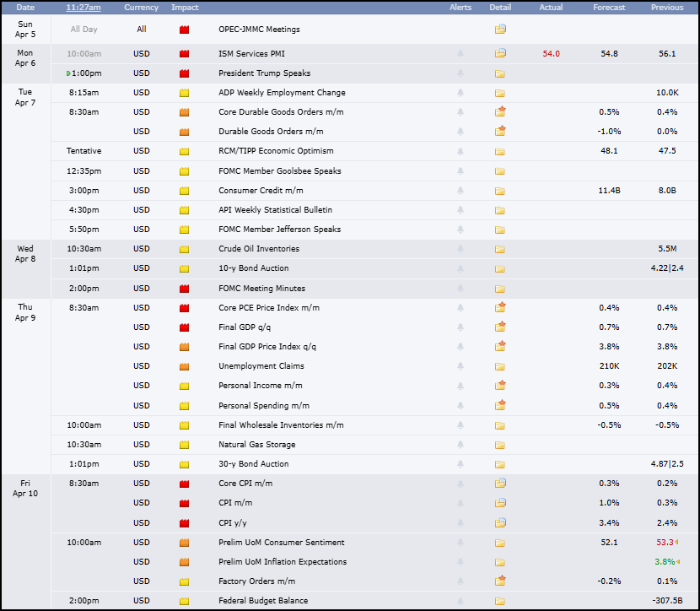The image size is (700, 611).
Task: Open the detail folder for ISM Services PMI
Action: coord(500,53)
